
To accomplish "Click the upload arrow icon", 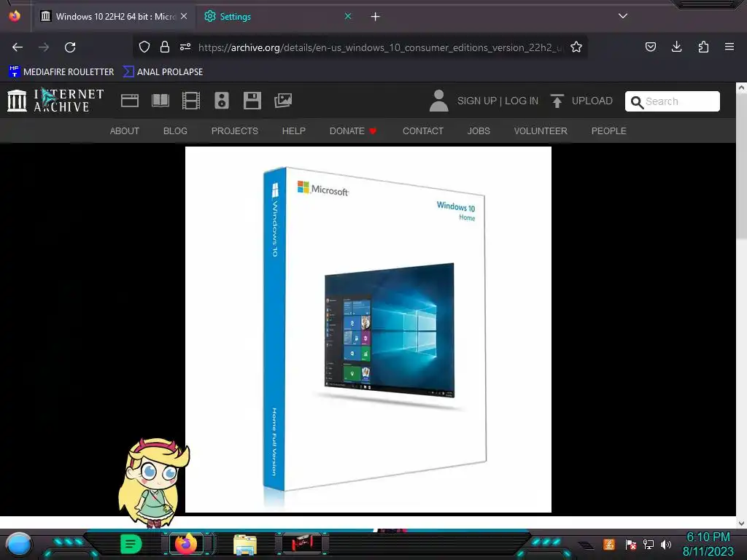I will point(557,101).
